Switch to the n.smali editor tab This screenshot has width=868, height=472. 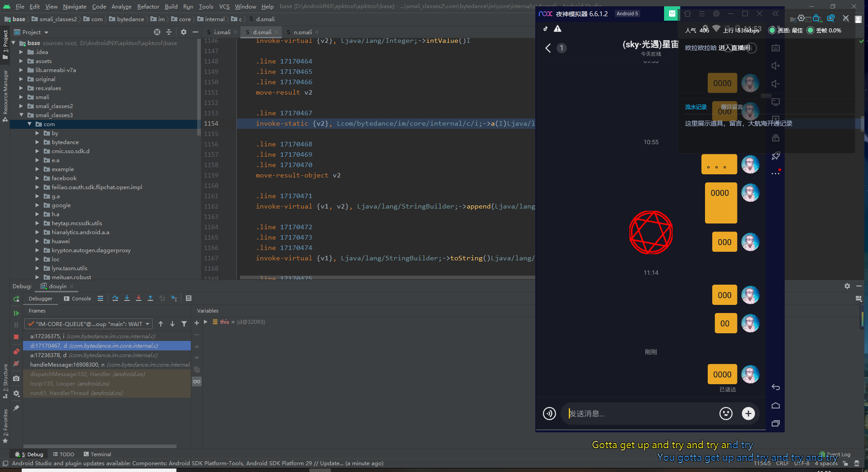click(303, 32)
